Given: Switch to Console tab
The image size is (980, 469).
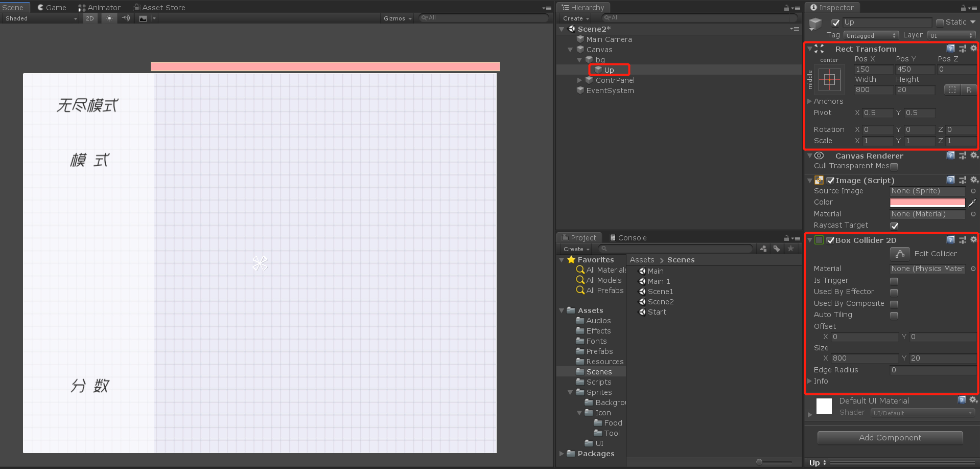Looking at the screenshot, I should pos(628,238).
